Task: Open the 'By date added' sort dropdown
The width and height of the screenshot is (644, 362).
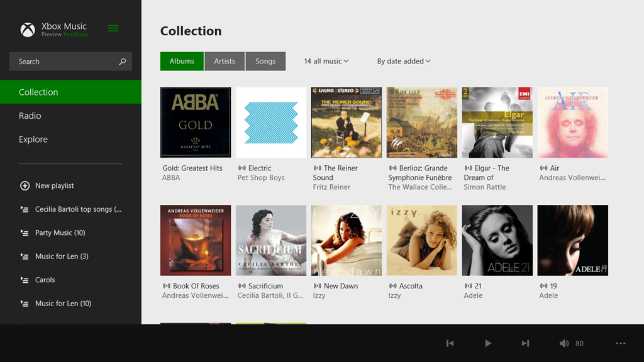Action: point(404,61)
